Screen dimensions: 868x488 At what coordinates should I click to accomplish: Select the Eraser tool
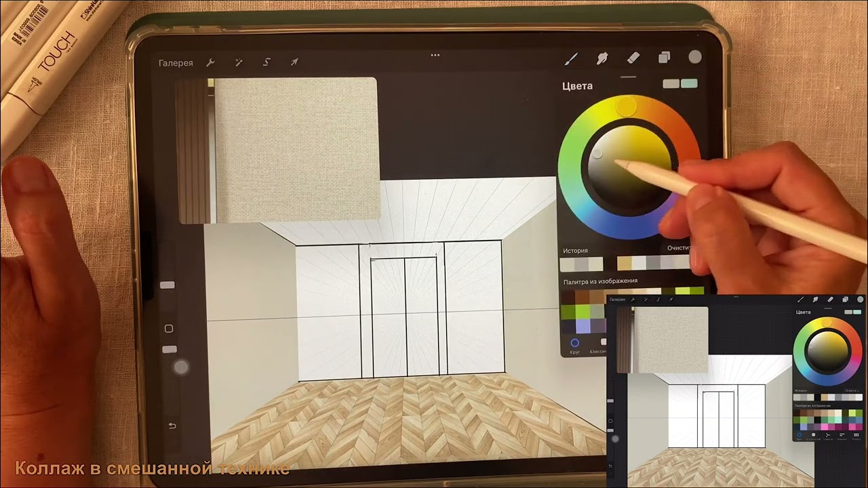pyautogui.click(x=633, y=58)
